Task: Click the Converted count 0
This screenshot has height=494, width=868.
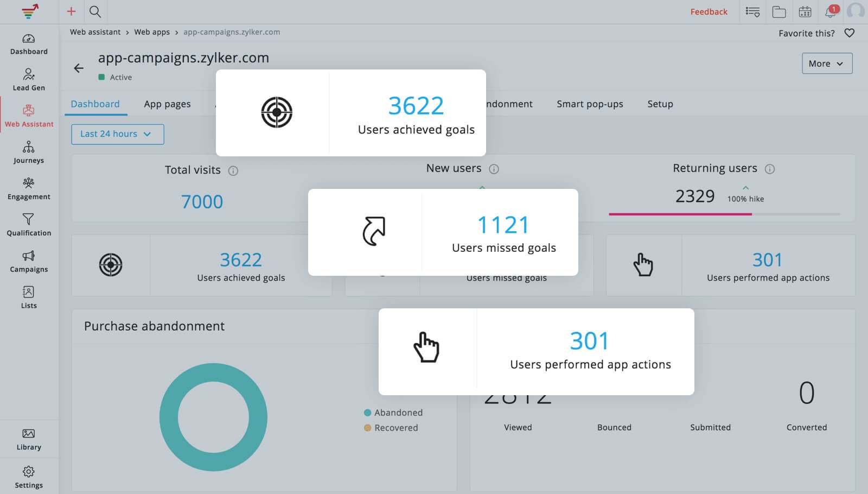Action: 807,393
